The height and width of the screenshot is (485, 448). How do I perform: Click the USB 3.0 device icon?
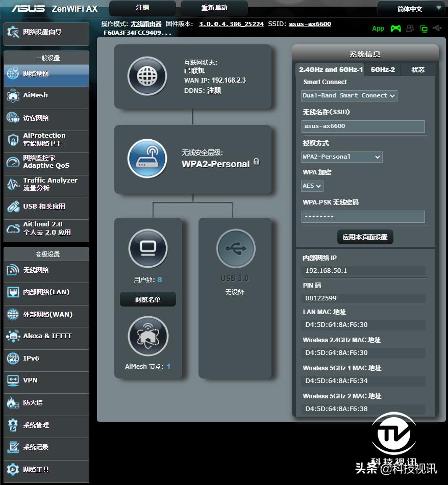[236, 248]
